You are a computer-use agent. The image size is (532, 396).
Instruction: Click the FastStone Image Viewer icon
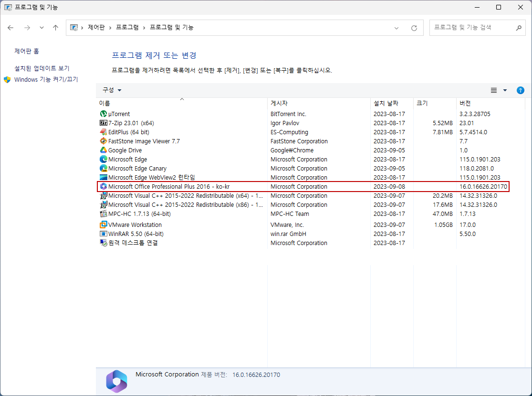pyautogui.click(x=104, y=141)
